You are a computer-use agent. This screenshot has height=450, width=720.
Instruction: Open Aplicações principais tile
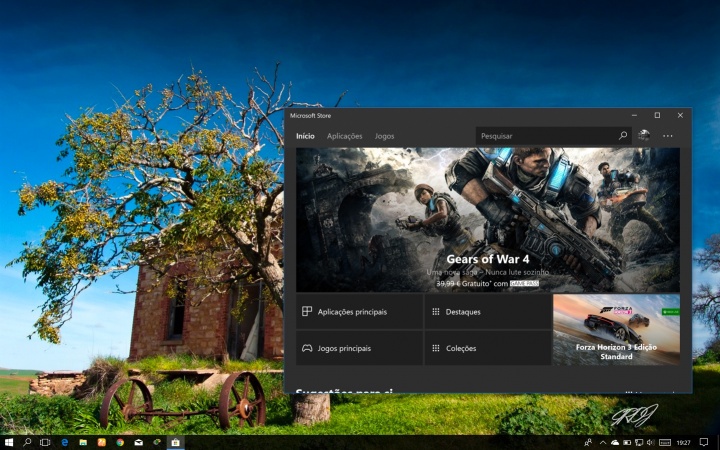359,312
